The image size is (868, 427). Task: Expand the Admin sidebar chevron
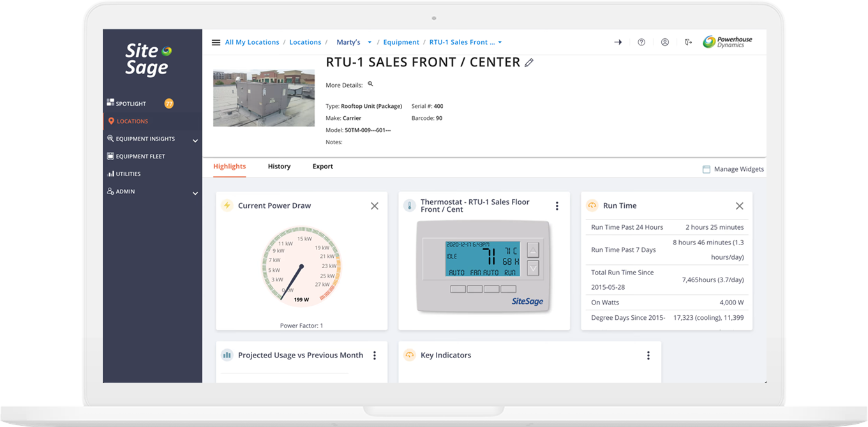[195, 193]
